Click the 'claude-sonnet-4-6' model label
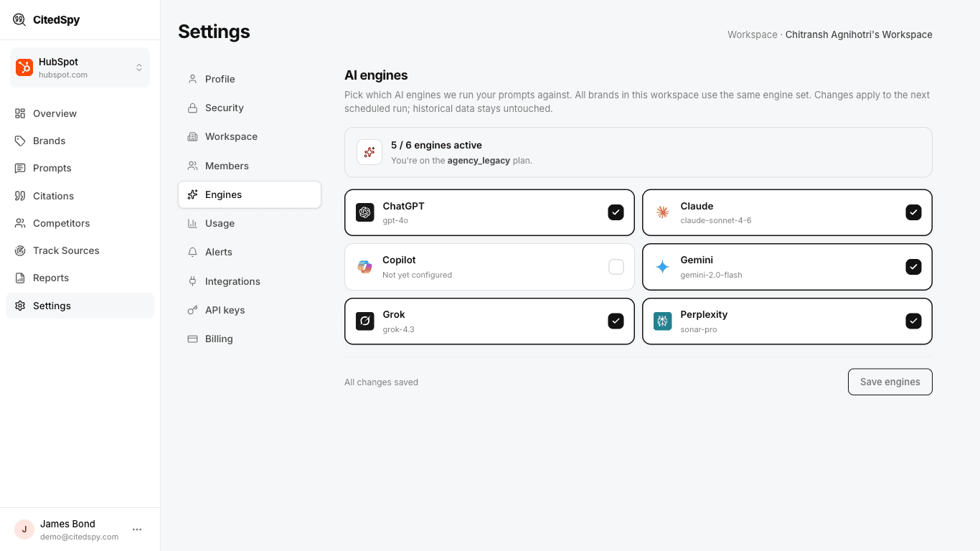The width and height of the screenshot is (980, 551). click(x=716, y=220)
